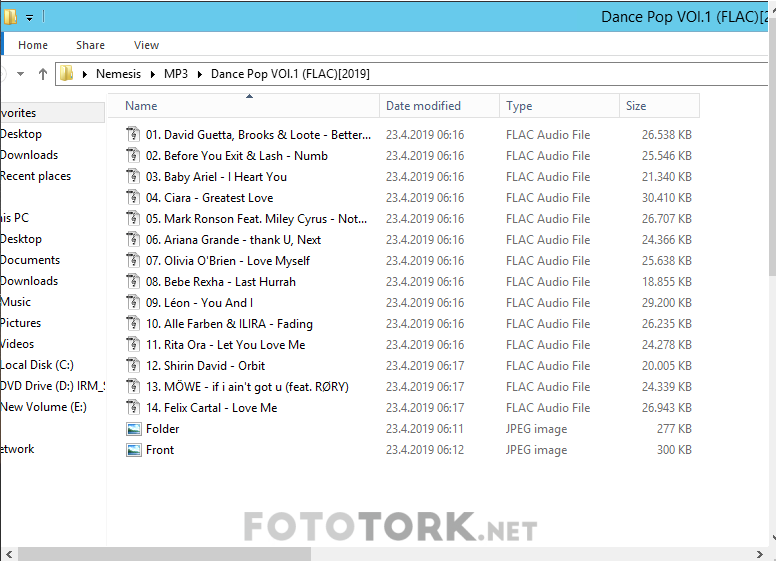This screenshot has height=561, width=776.
Task: Open the quick access toolbar dropdown arrow
Action: pyautogui.click(x=30, y=18)
